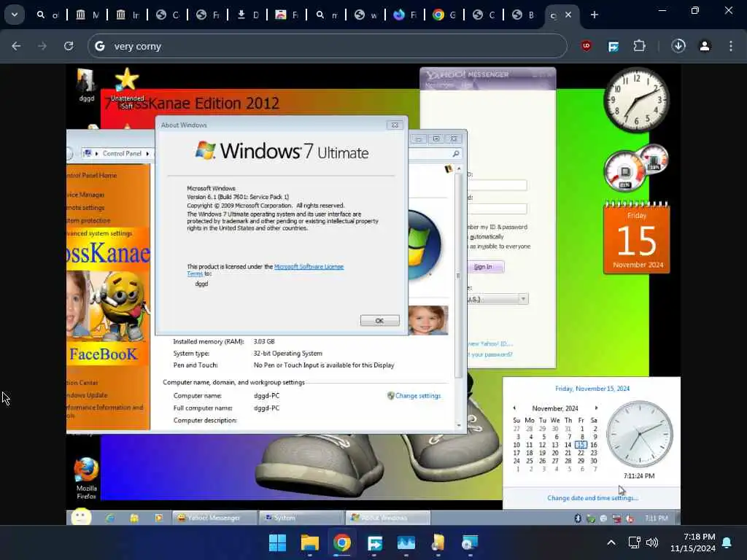Open the Chrome profile avatar icon
The height and width of the screenshot is (560, 747).
click(x=705, y=46)
